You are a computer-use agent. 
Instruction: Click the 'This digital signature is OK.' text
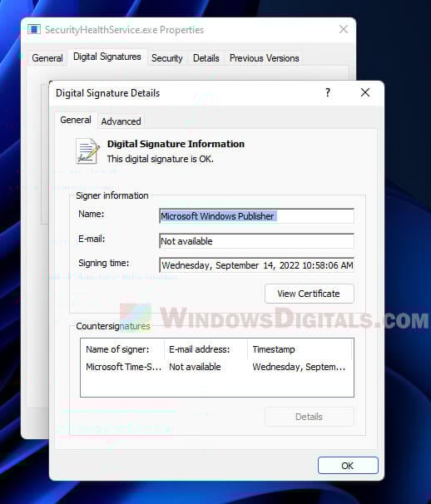point(161,159)
